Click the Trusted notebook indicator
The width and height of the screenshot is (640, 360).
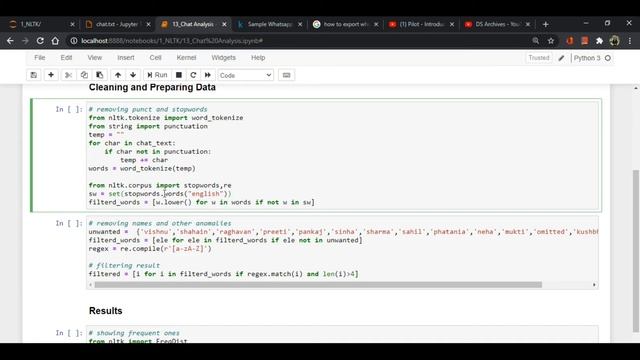539,58
